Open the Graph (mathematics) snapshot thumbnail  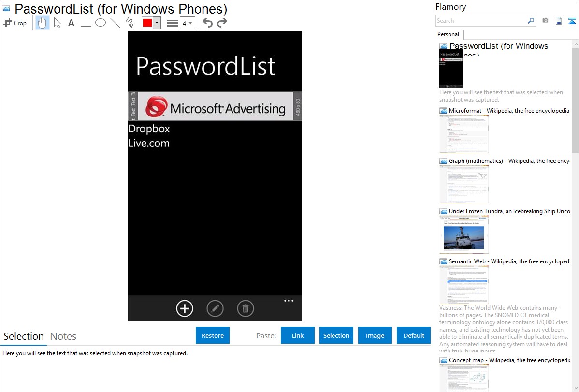(464, 184)
